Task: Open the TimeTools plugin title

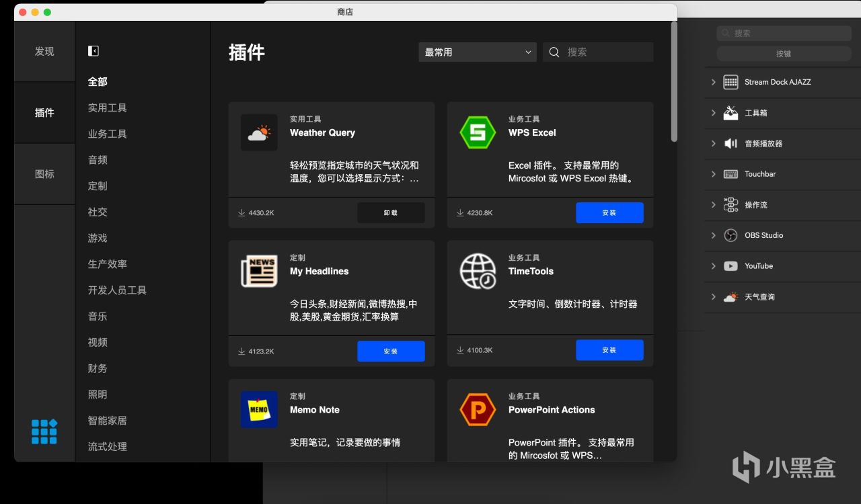Action: tap(531, 271)
